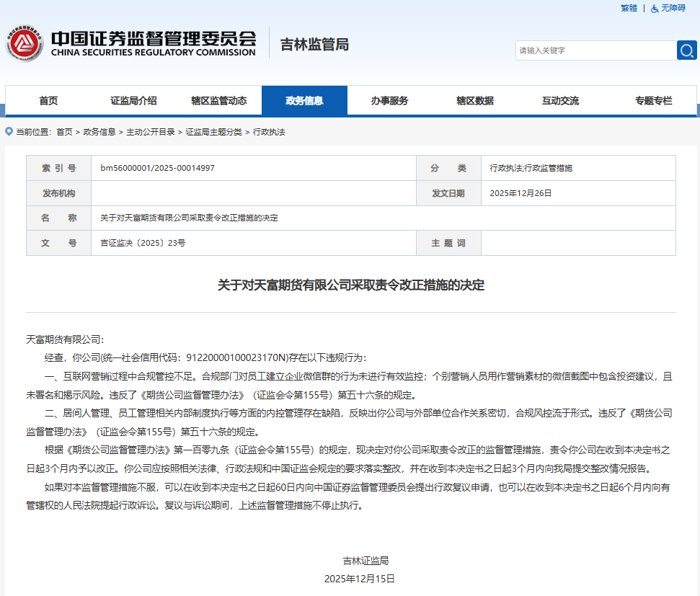
Task: Open the 证监局介绍 menu tab
Action: [x=133, y=101]
